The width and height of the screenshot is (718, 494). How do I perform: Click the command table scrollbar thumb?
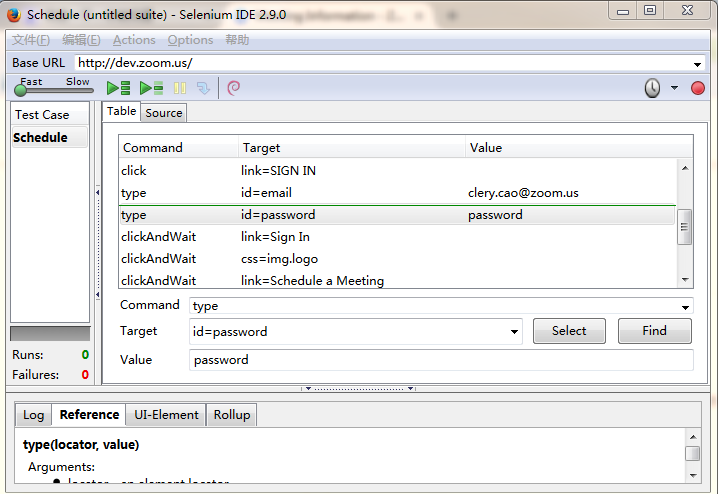(684, 227)
